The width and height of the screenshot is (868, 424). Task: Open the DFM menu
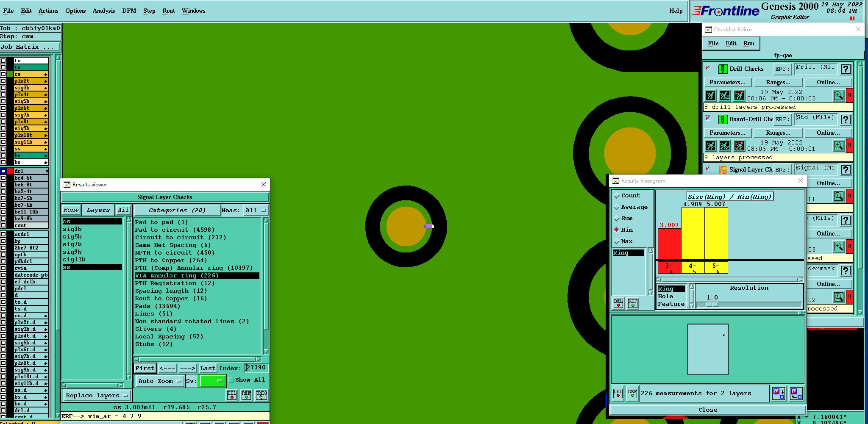tap(129, 11)
